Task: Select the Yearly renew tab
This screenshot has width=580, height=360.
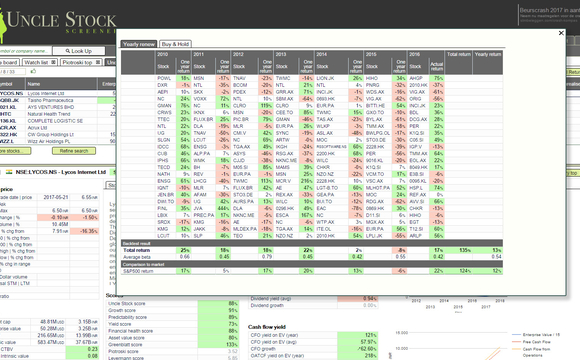Action: point(139,44)
